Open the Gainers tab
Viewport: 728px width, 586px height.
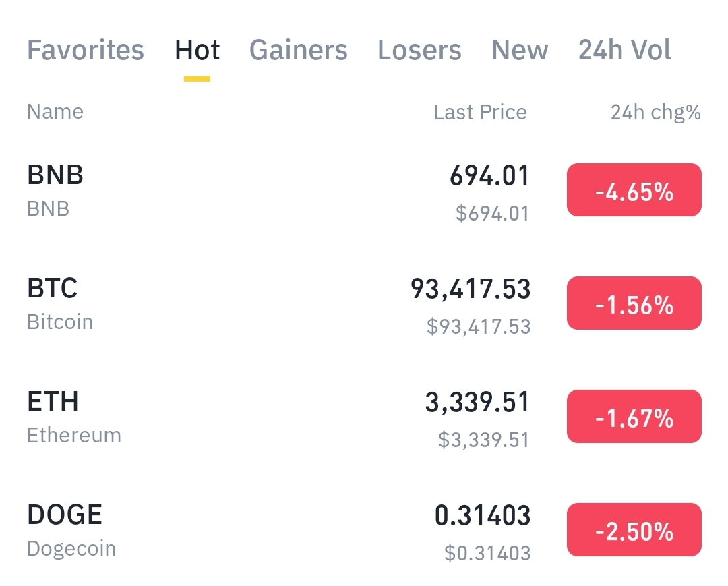click(x=299, y=51)
